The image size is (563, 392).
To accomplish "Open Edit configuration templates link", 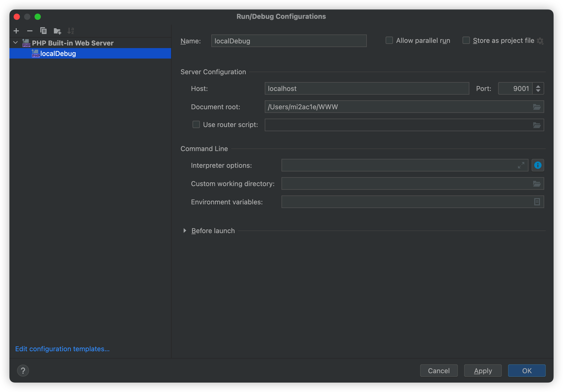I will pos(62,349).
